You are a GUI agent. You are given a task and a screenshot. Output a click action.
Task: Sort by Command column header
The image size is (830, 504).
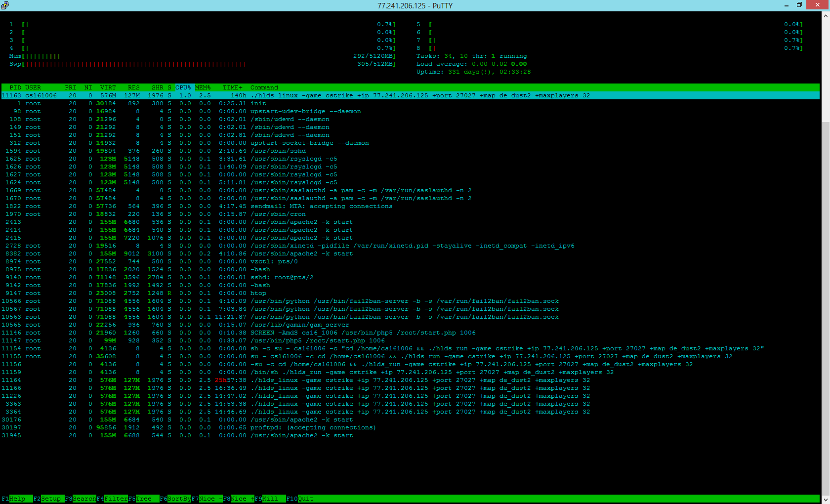coord(264,87)
